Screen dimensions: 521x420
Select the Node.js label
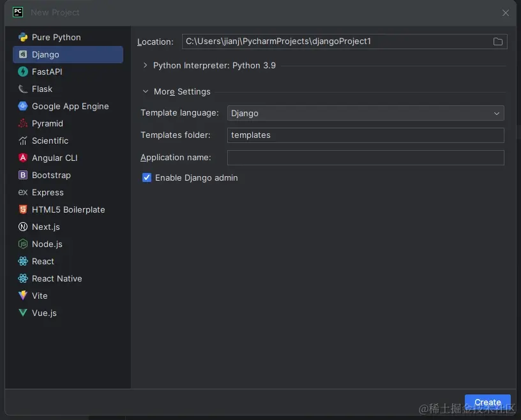(x=47, y=244)
